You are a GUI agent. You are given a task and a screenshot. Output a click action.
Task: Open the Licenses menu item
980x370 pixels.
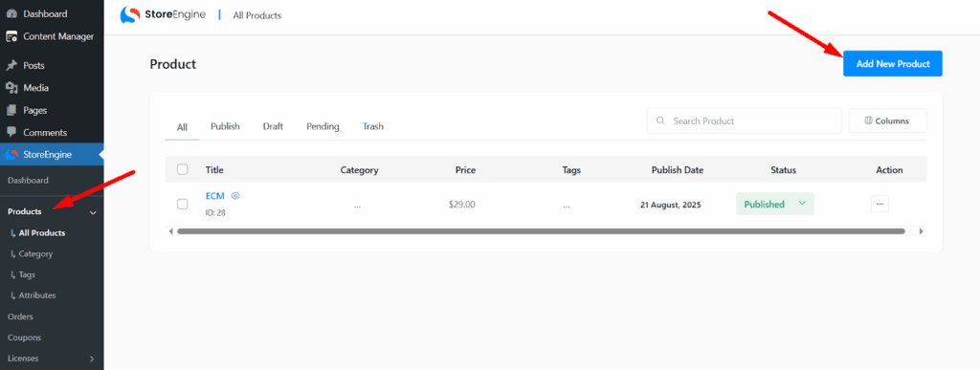click(23, 359)
